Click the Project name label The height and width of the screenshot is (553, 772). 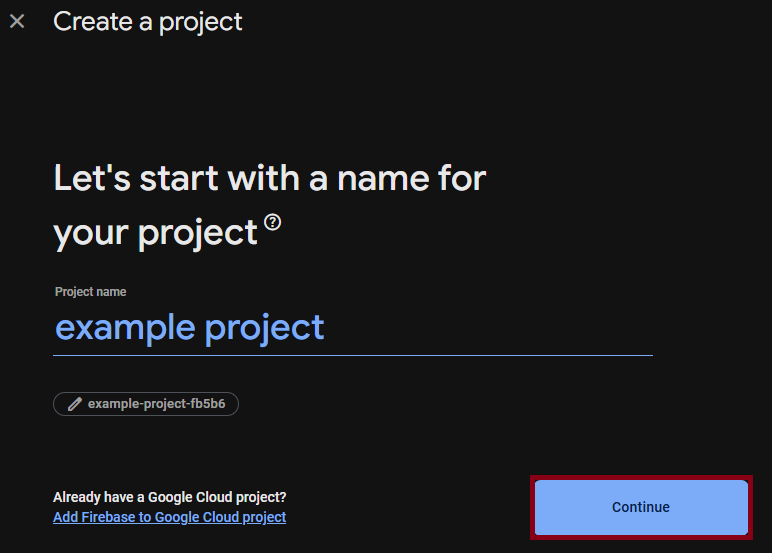(x=91, y=292)
